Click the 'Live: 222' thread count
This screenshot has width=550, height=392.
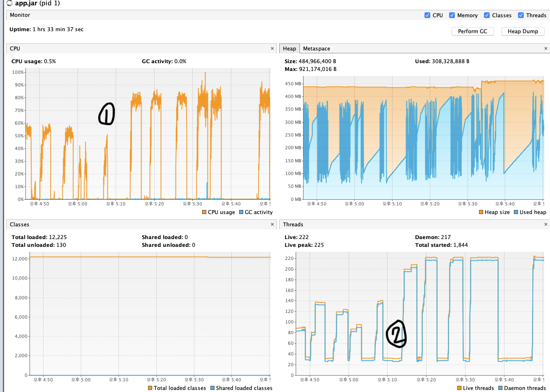[297, 237]
